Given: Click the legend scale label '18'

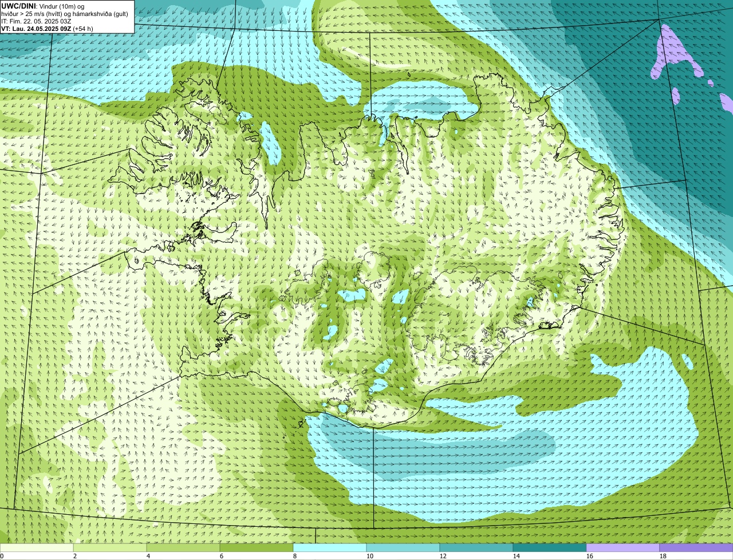Looking at the screenshot, I should coord(663,556).
